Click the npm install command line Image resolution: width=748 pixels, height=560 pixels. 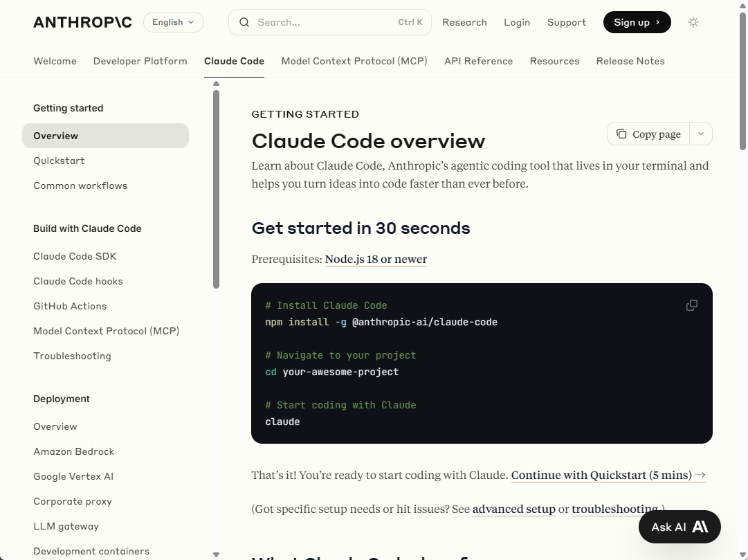[381, 323]
